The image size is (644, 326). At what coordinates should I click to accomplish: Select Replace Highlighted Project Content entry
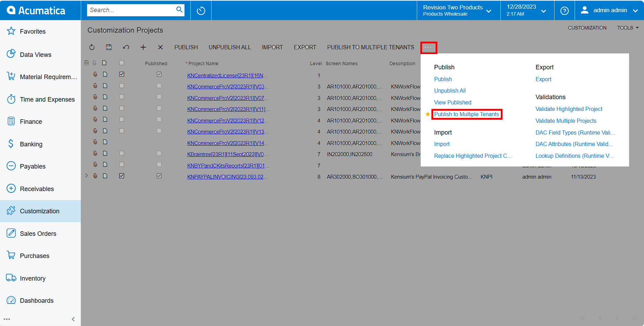473,156
